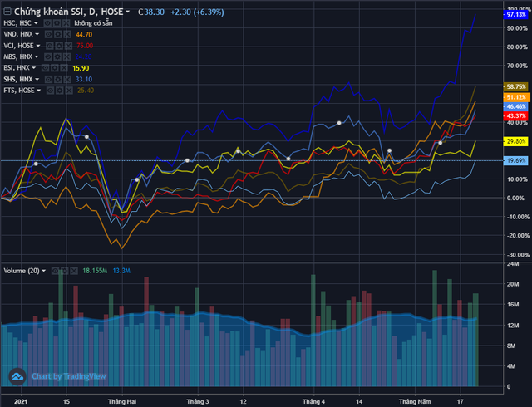
Task: Open settings gear for BSI, HNX series
Action: [55, 68]
